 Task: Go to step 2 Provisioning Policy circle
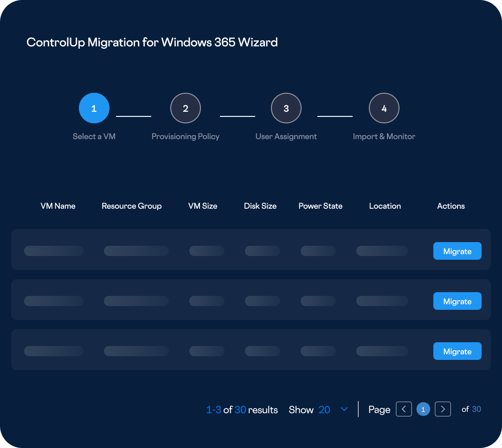186,108
